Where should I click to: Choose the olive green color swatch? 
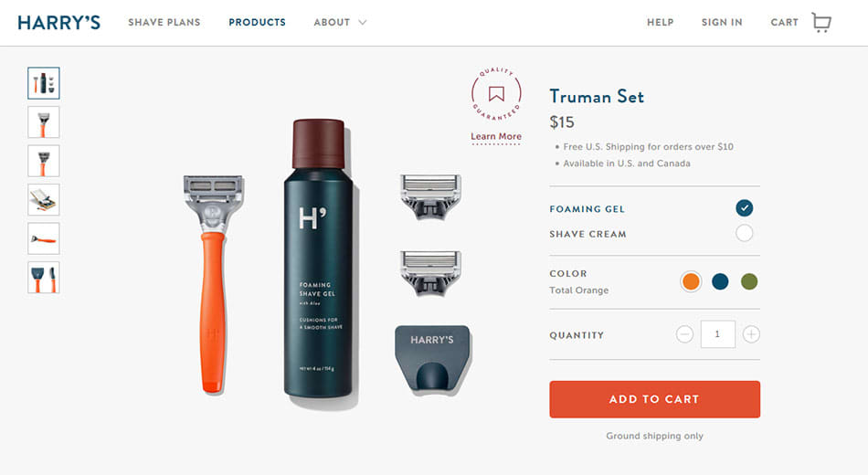click(749, 281)
